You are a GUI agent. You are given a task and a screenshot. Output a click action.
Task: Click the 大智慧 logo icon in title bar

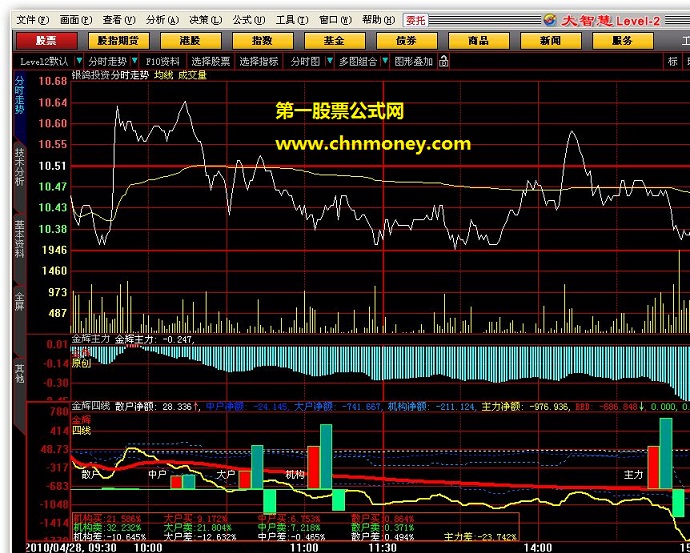tap(550, 20)
